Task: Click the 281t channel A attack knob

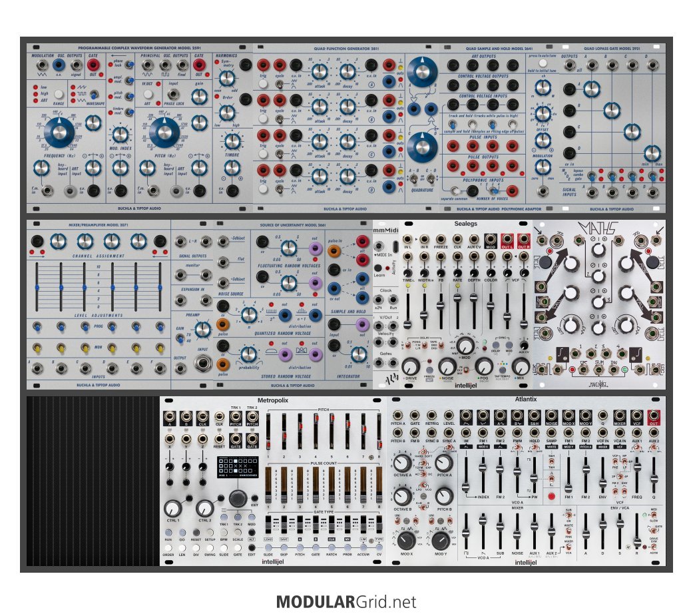Action: [x=320, y=72]
